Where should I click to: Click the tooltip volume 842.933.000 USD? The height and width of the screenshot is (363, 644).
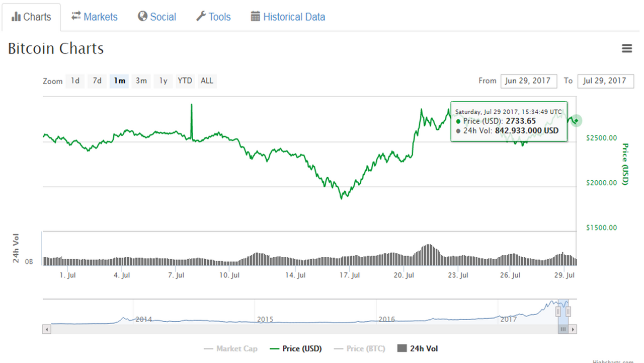(527, 130)
